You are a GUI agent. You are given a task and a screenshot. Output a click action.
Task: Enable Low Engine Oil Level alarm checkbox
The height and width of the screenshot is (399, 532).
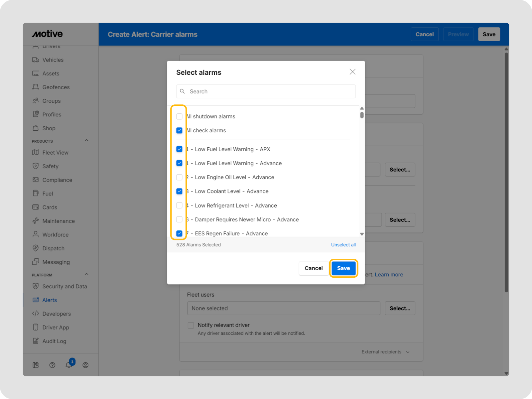pos(179,177)
